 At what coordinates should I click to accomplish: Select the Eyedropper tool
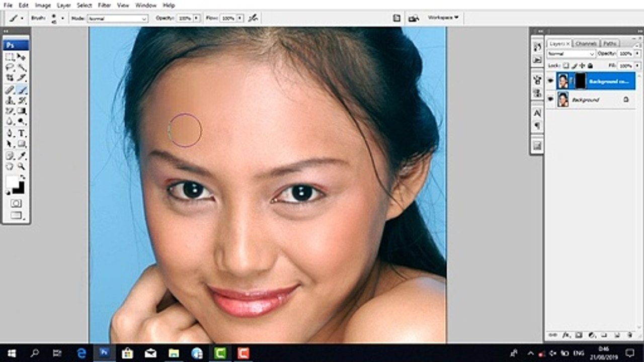click(x=22, y=156)
